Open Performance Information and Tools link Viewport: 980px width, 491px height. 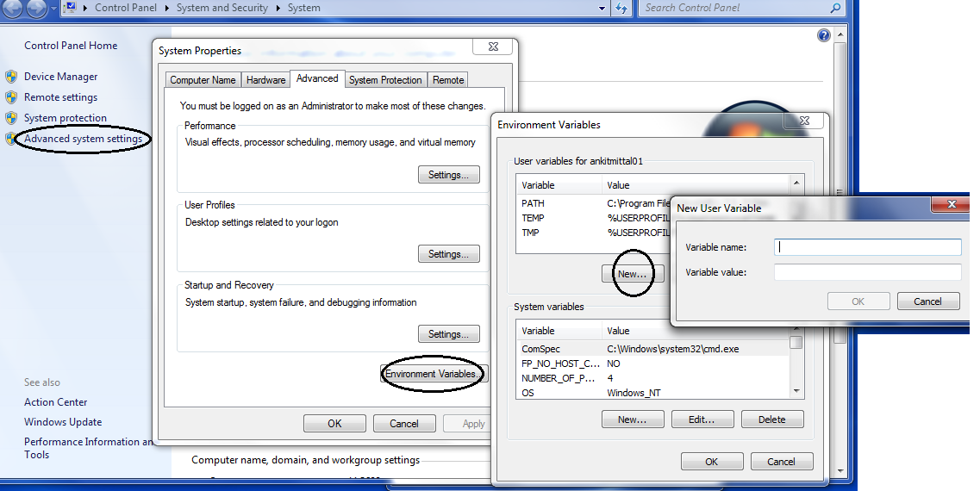[88, 448]
